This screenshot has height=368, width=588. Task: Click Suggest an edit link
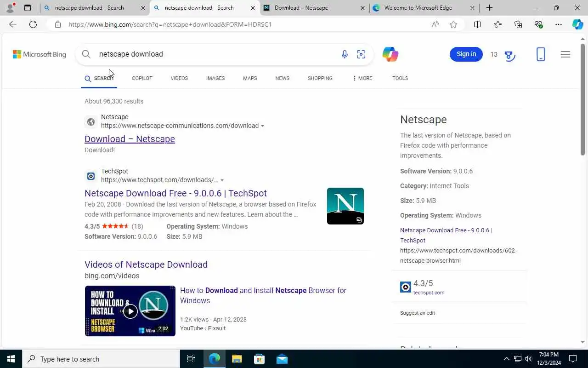pos(418,313)
